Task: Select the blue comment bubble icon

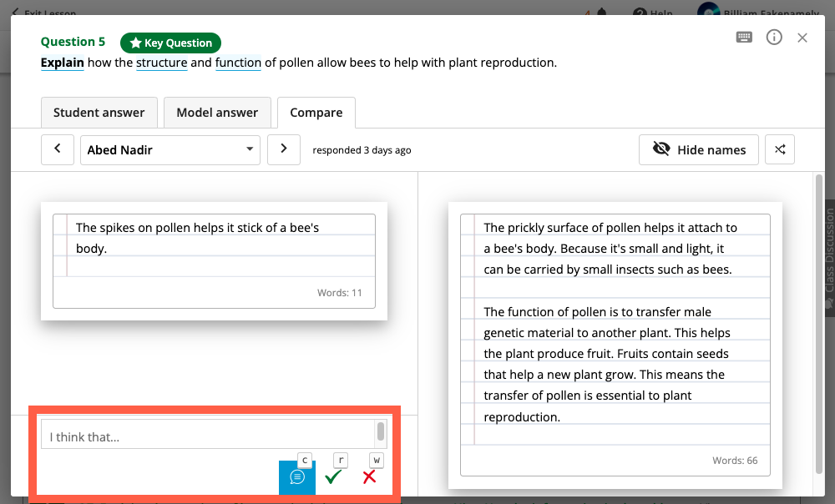Action: [296, 477]
